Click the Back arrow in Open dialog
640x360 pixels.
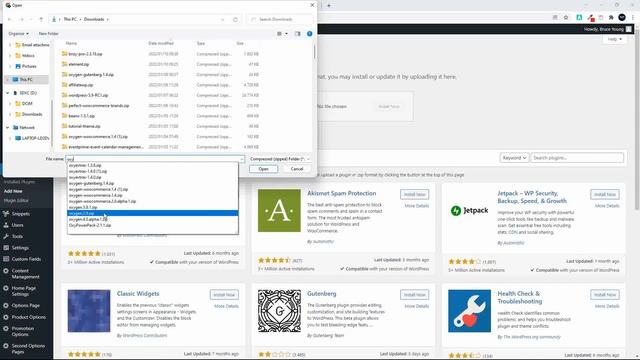click(10, 19)
